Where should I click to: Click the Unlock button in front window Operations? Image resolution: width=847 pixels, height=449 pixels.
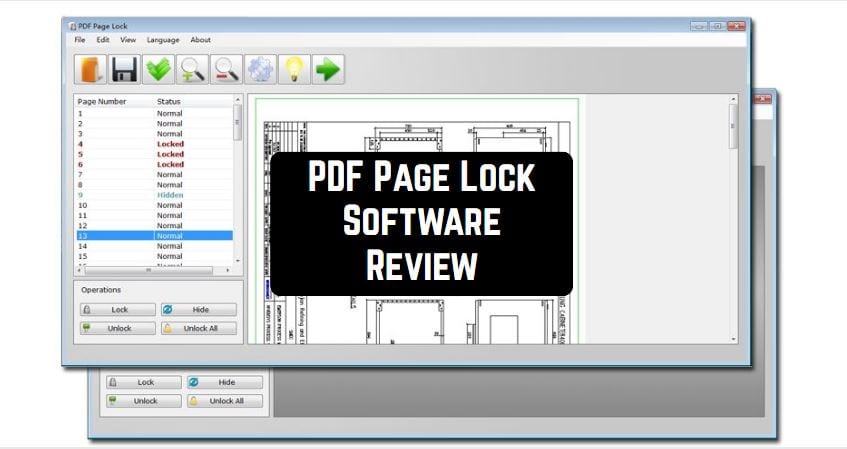(x=118, y=328)
